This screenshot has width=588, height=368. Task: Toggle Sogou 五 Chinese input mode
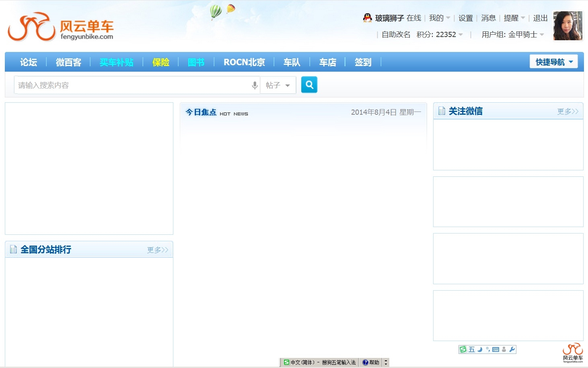click(472, 349)
